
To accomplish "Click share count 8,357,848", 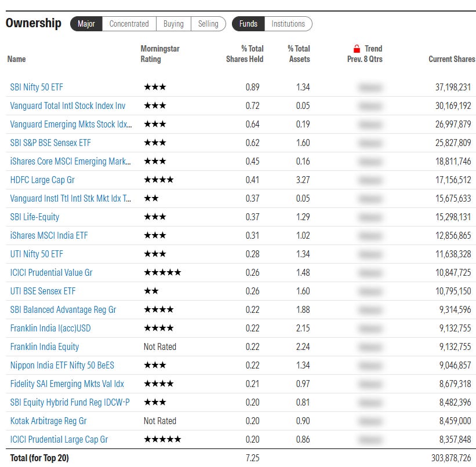I will [x=455, y=439].
